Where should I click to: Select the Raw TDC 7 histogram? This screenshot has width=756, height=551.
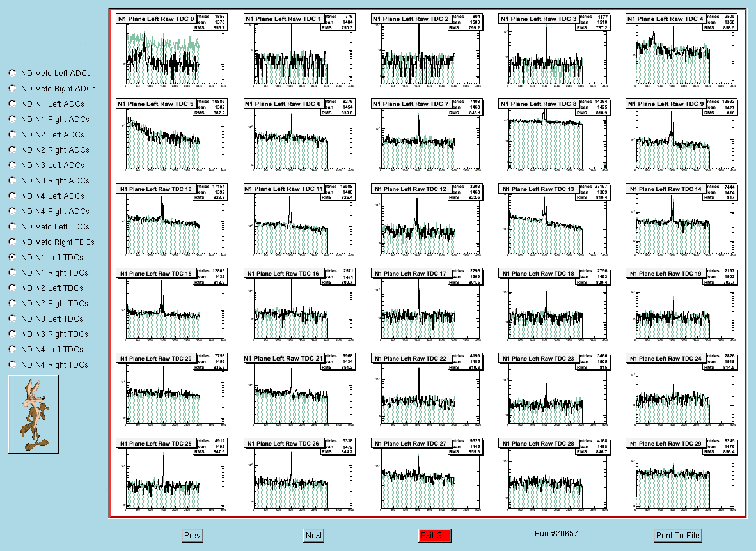tap(426, 136)
